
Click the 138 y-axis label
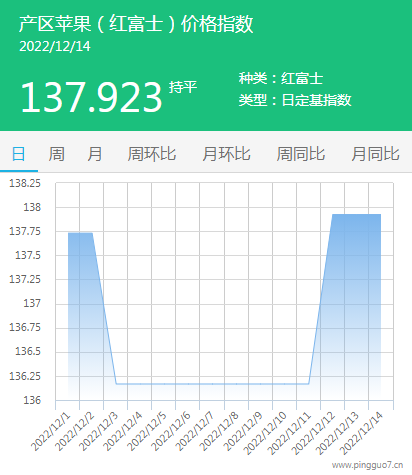coord(32,207)
